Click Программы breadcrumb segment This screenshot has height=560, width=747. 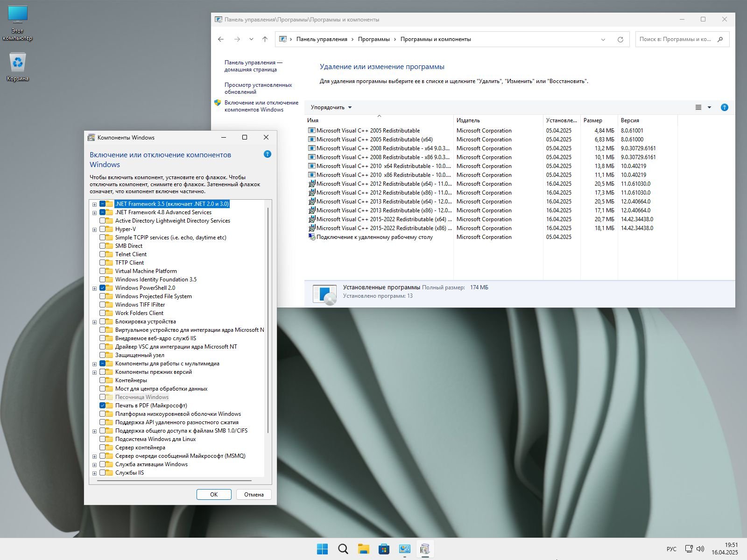click(374, 39)
